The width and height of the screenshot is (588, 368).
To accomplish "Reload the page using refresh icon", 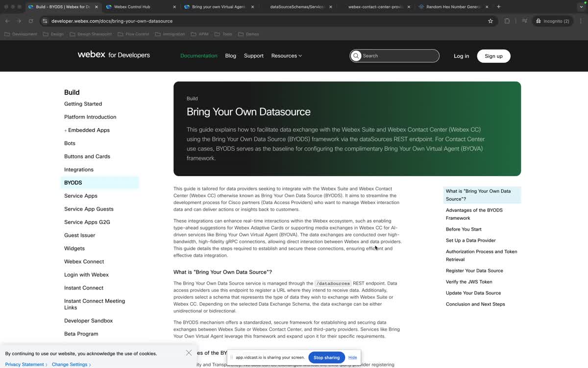I will (31, 21).
